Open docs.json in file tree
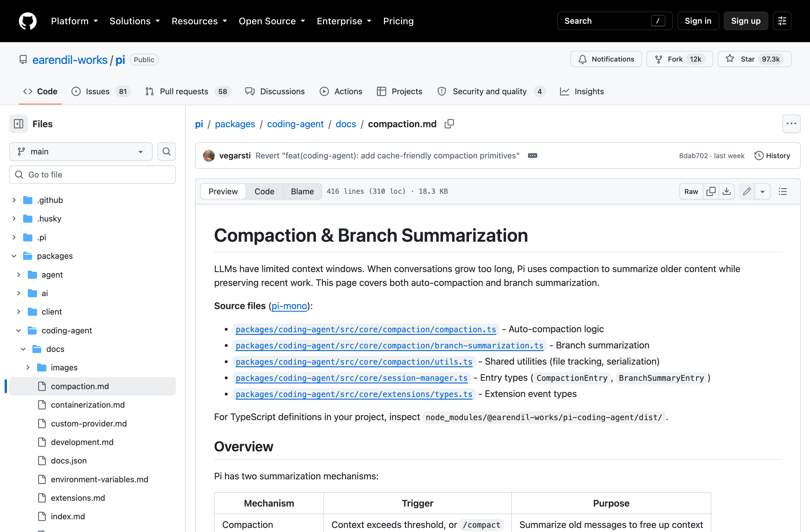The width and height of the screenshot is (810, 532). pos(69,461)
